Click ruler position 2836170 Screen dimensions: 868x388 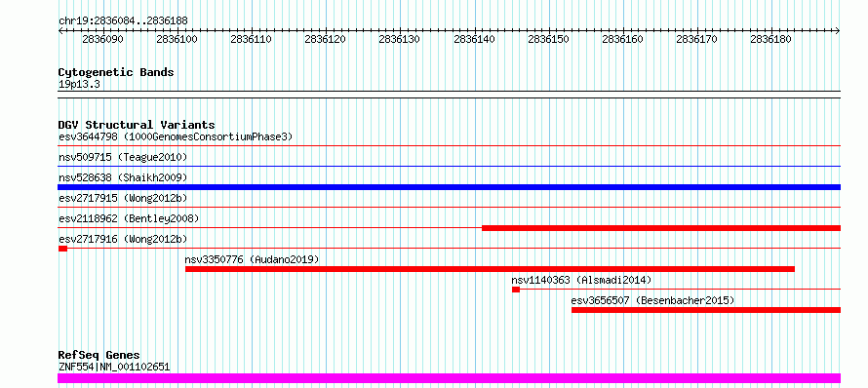[x=697, y=40]
